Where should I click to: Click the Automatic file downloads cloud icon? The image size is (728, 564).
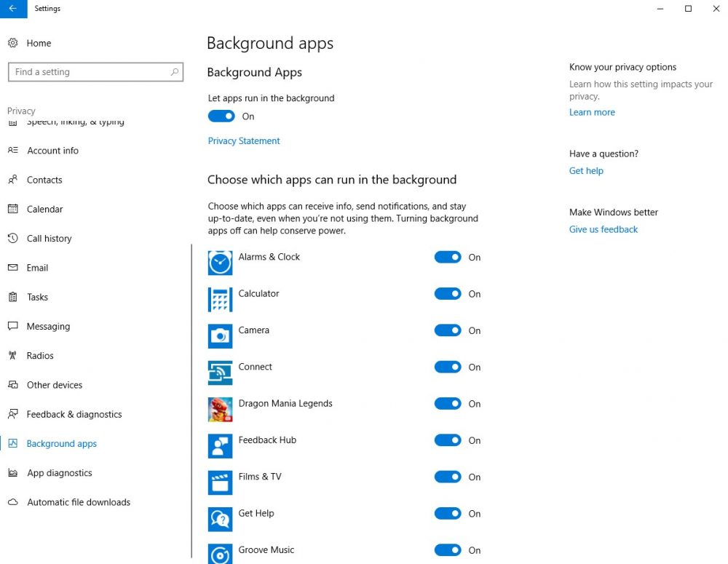tap(13, 502)
